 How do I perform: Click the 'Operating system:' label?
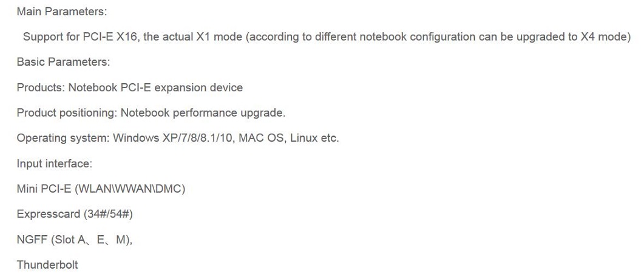(x=63, y=138)
